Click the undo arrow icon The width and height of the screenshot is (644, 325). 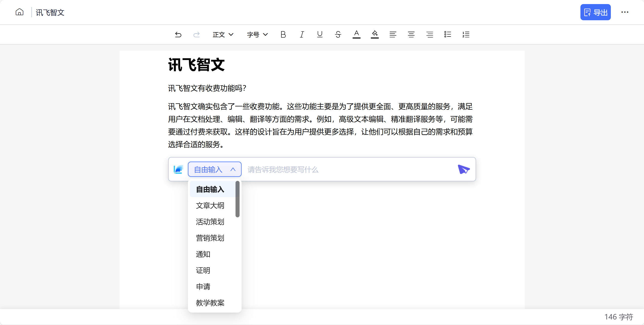pos(178,34)
